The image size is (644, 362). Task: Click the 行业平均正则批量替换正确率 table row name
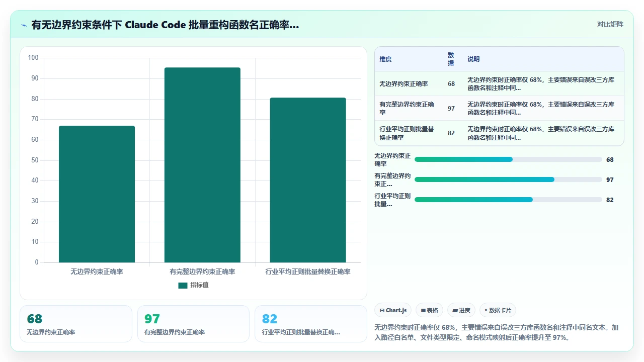pos(407,133)
